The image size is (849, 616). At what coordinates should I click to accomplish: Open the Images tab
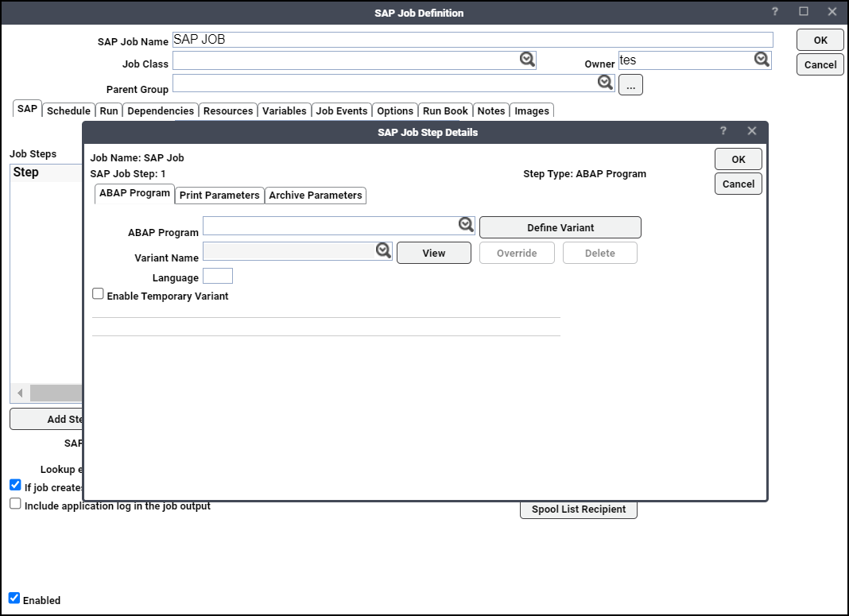532,110
